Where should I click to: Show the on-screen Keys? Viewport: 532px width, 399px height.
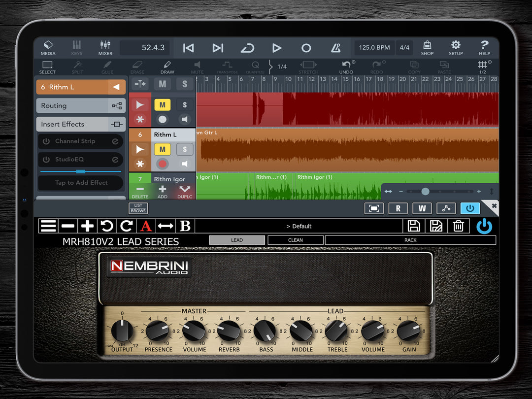click(76, 48)
